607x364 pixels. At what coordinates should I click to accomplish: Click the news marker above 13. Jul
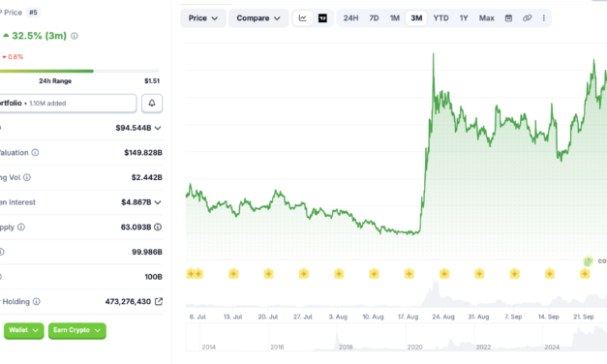point(233,274)
